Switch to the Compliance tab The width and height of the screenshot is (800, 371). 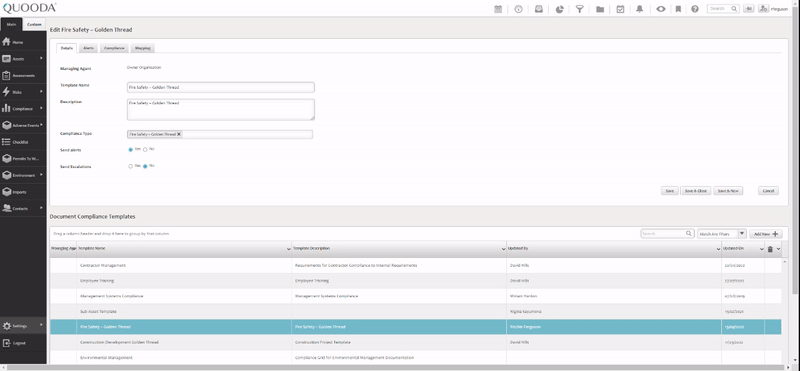click(x=114, y=48)
